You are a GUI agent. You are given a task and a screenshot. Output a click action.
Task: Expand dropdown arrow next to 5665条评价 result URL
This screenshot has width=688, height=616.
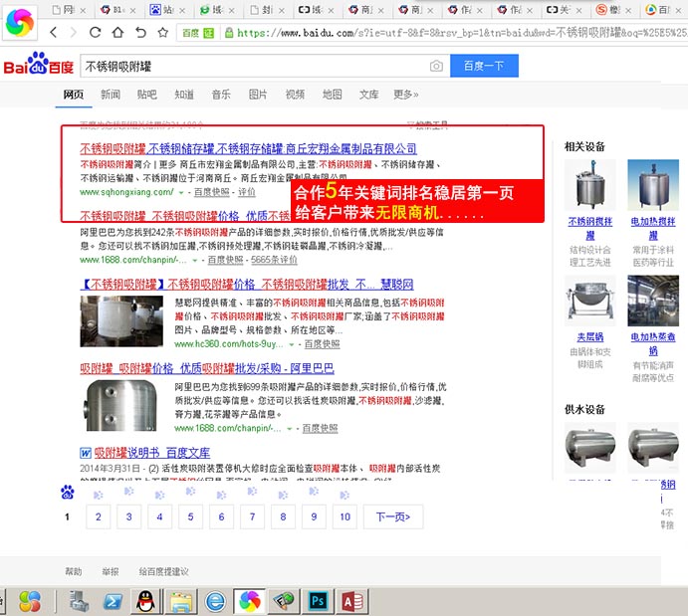(x=194, y=261)
